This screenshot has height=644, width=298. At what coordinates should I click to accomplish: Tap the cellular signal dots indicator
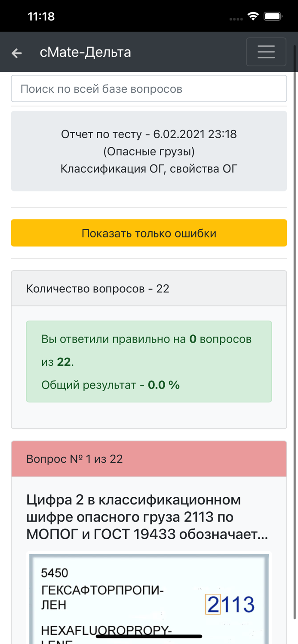(x=236, y=18)
